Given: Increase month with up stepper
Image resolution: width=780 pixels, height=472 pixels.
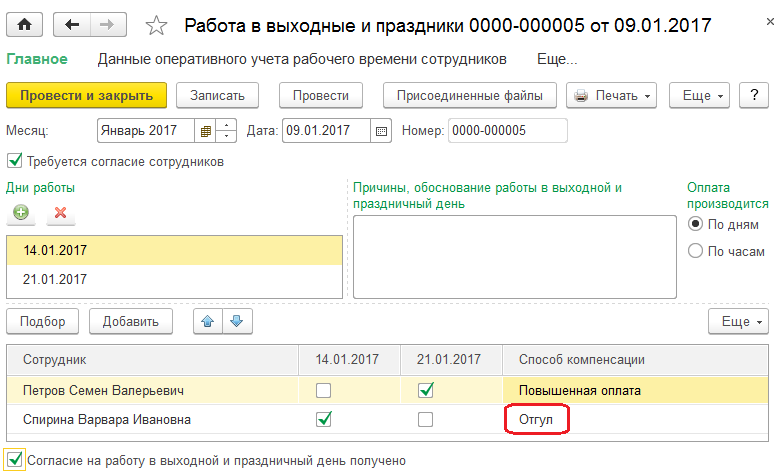Looking at the screenshot, I should click(226, 125).
